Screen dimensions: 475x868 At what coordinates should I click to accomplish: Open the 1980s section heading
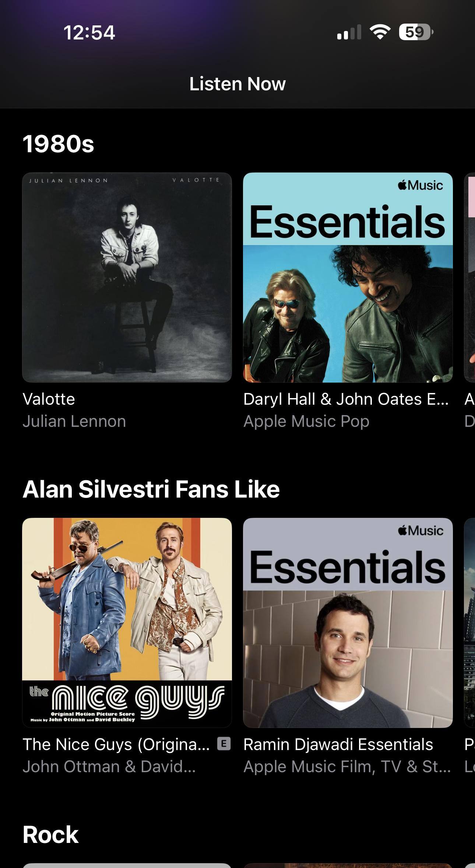[x=58, y=143]
